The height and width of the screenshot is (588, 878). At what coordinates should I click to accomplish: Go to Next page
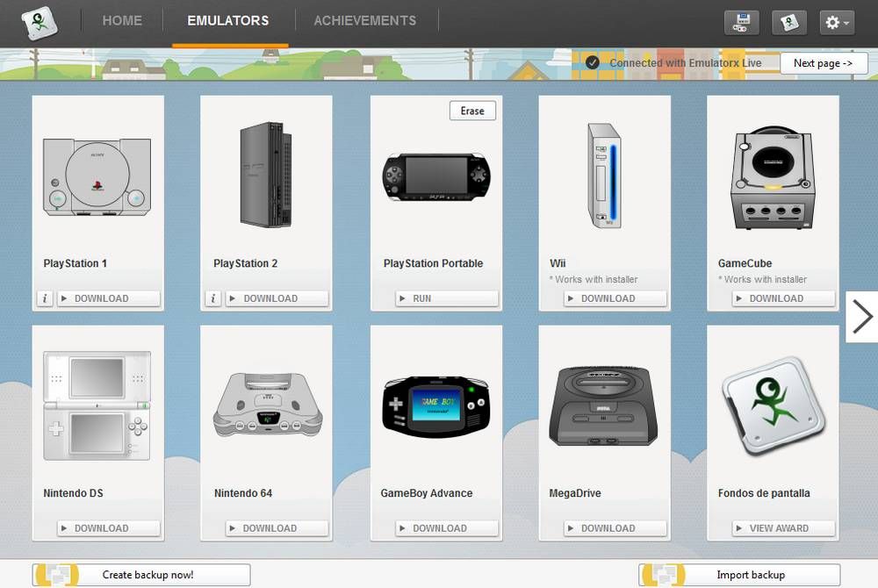click(824, 63)
